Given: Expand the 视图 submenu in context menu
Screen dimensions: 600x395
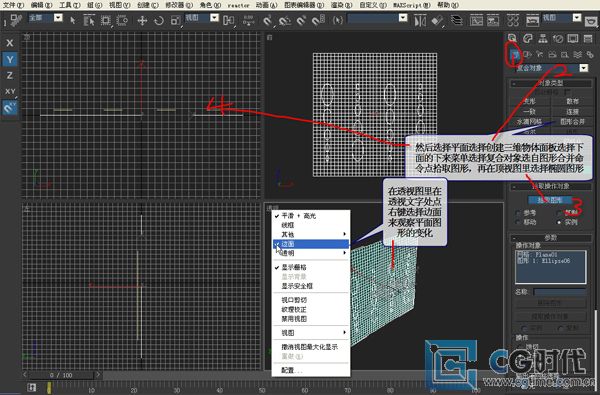Looking at the screenshot, I should [311, 333].
